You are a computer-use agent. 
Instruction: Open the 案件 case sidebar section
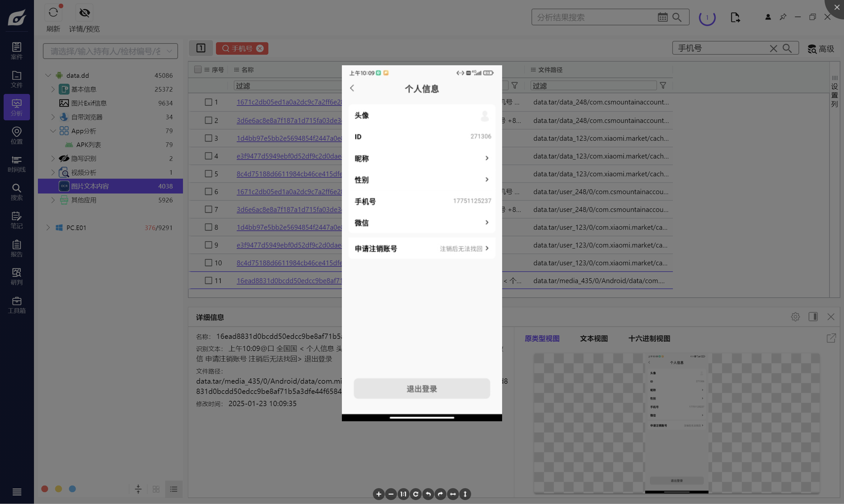pos(16,51)
